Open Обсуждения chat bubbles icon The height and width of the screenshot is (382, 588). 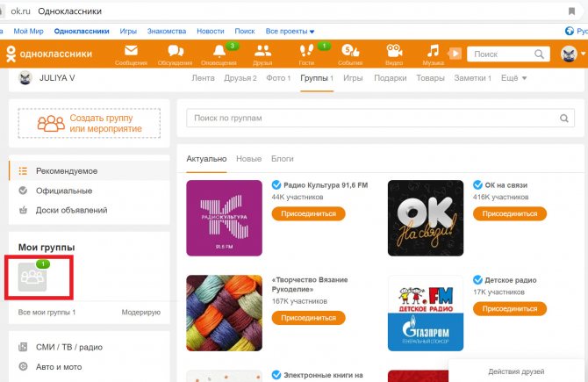coord(176,51)
